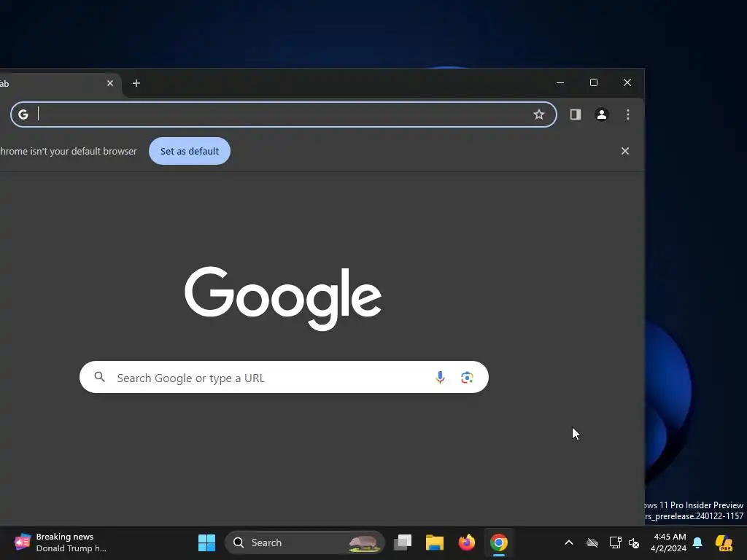The width and height of the screenshot is (747, 560).
Task: Open notifications bell icon
Action: pos(697,542)
